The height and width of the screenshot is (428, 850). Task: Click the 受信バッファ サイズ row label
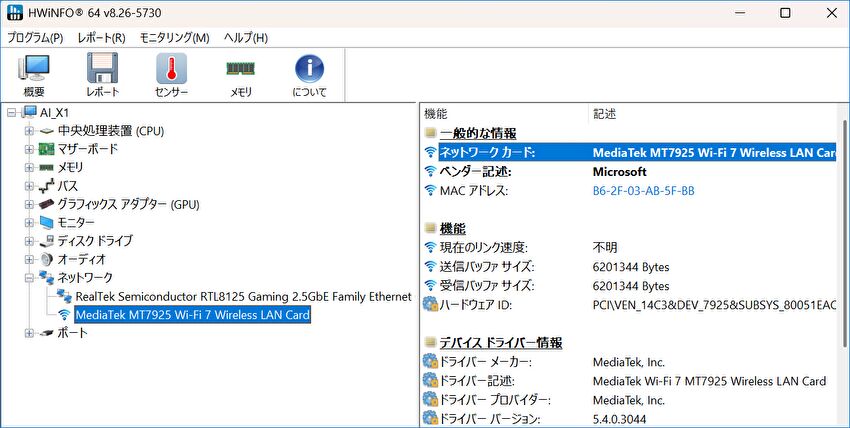click(487, 286)
